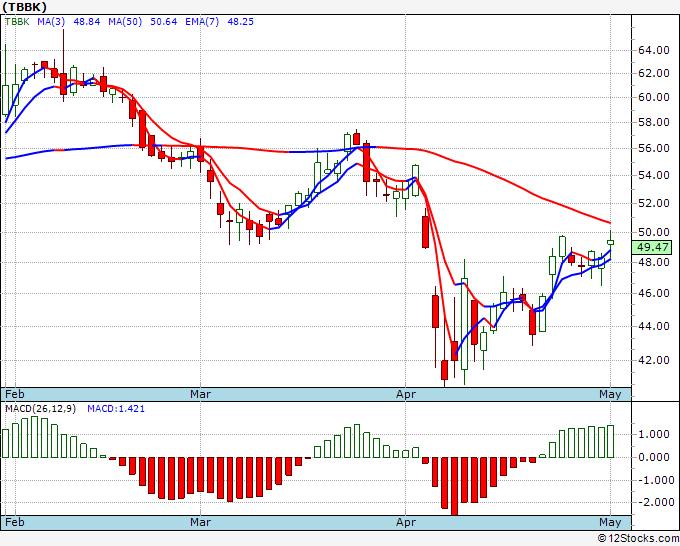Select the MA(3) value 48.84
Viewport: 680px width, 546px height.
pyautogui.click(x=87, y=22)
